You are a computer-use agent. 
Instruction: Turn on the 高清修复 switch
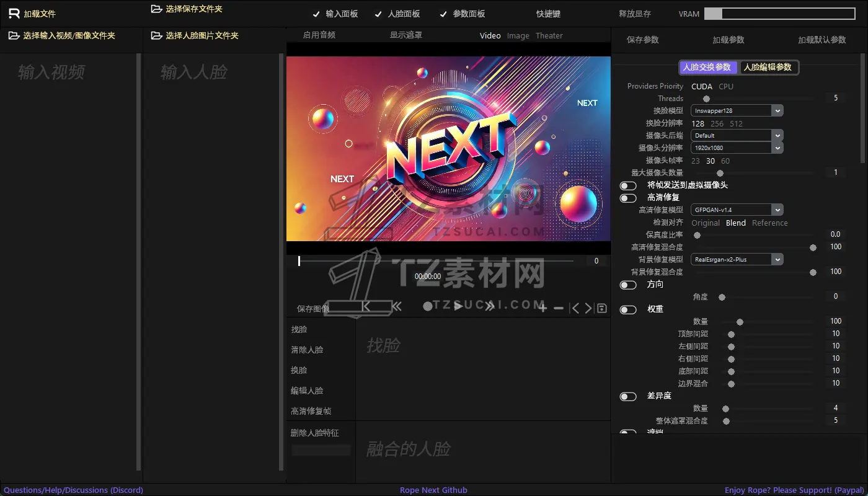[x=628, y=198]
